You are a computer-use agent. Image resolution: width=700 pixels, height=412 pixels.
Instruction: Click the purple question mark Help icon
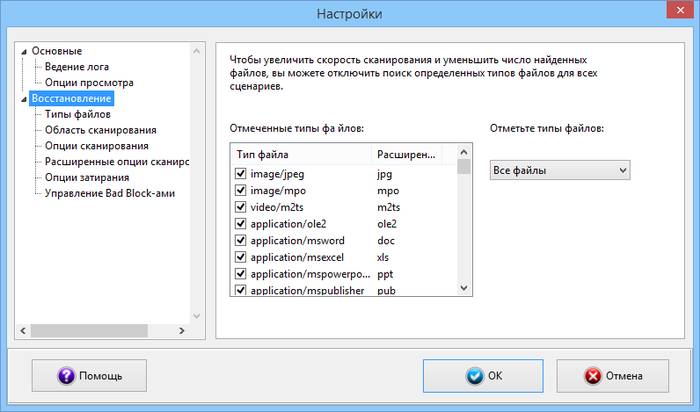point(67,376)
